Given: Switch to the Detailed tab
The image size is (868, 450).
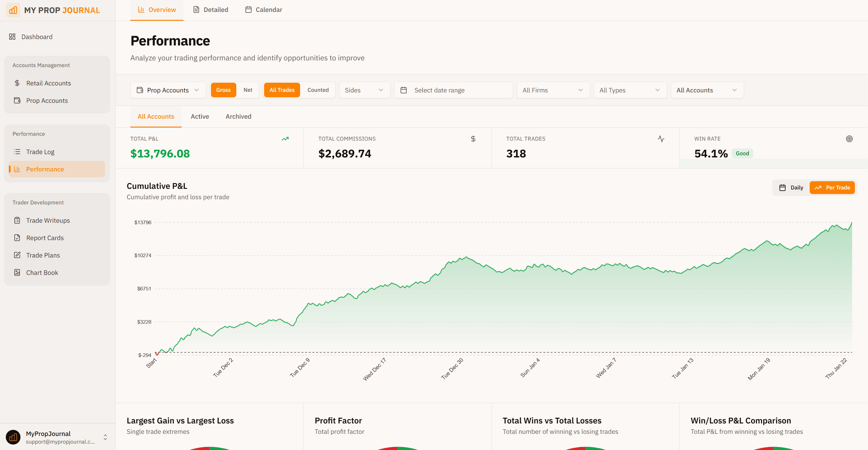Looking at the screenshot, I should 211,10.
